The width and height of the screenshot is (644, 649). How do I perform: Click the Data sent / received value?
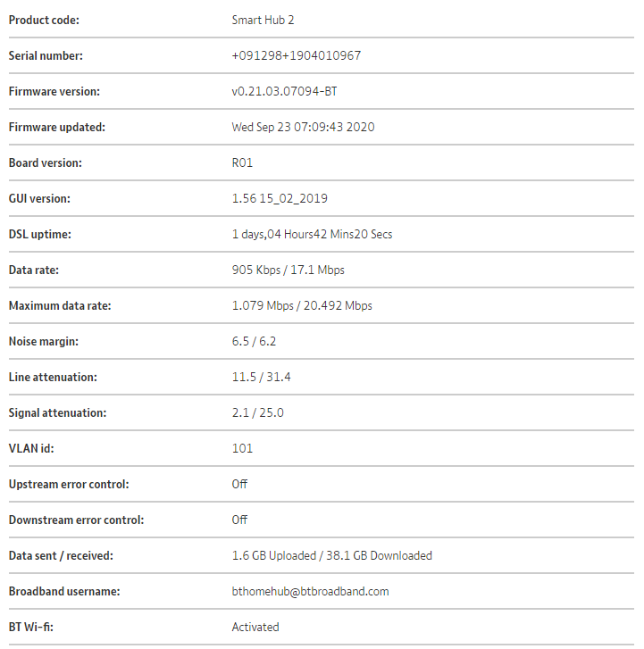click(331, 555)
